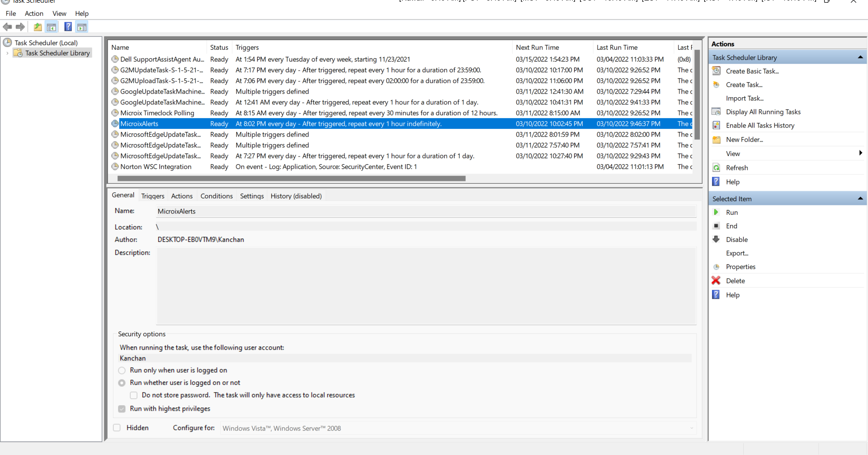The height and width of the screenshot is (455, 868).
Task: Click the red Delete X icon
Action: [x=716, y=281]
